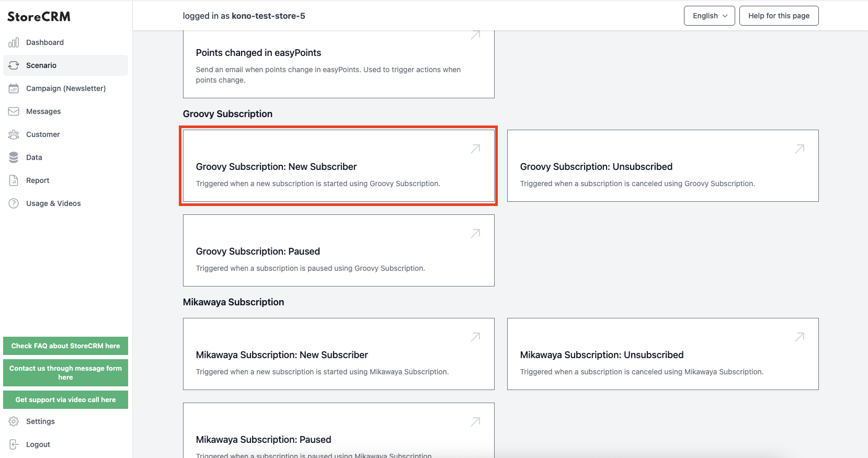Viewport: 868px width, 458px height.
Task: Click Contact us through message form button
Action: 65,373
